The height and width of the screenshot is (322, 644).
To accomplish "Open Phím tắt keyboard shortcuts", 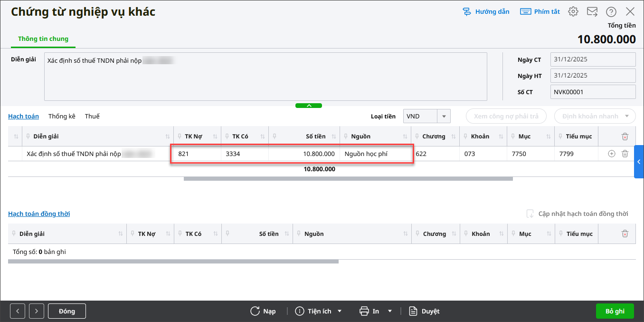I will point(540,12).
